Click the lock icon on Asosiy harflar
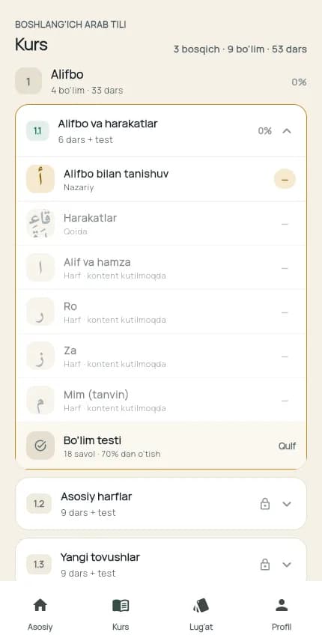The height and width of the screenshot is (644, 322). tap(265, 504)
